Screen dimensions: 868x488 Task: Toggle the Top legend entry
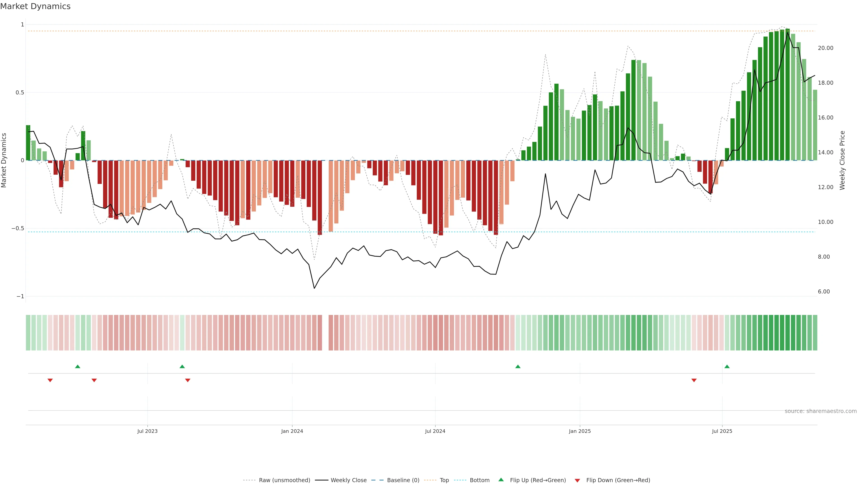(x=444, y=480)
